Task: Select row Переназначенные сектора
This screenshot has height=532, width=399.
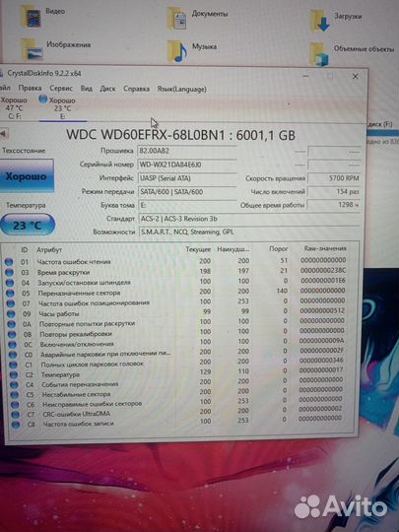Action: coord(175,293)
